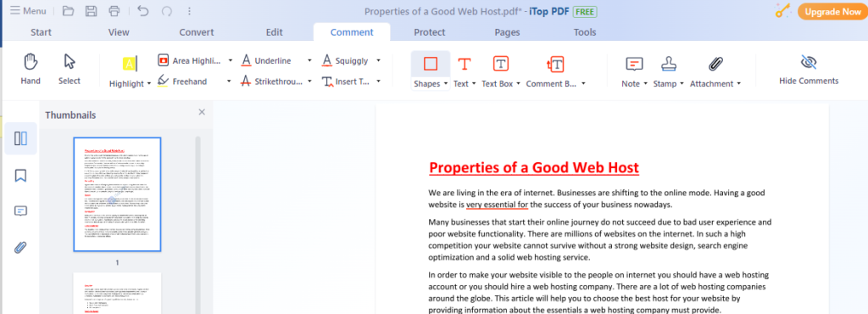The image size is (868, 314).
Task: Open the Comments list sidebar icon
Action: 20,211
